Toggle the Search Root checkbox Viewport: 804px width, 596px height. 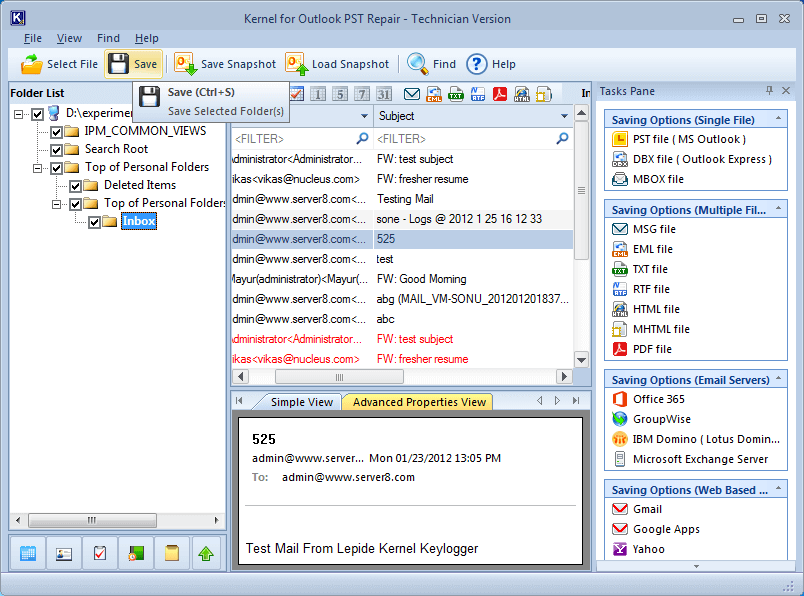pos(56,150)
